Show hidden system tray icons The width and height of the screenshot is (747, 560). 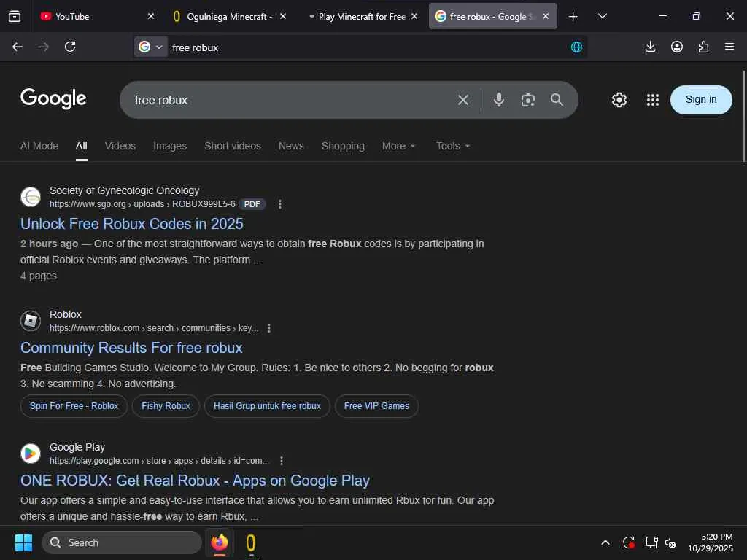[x=605, y=542]
